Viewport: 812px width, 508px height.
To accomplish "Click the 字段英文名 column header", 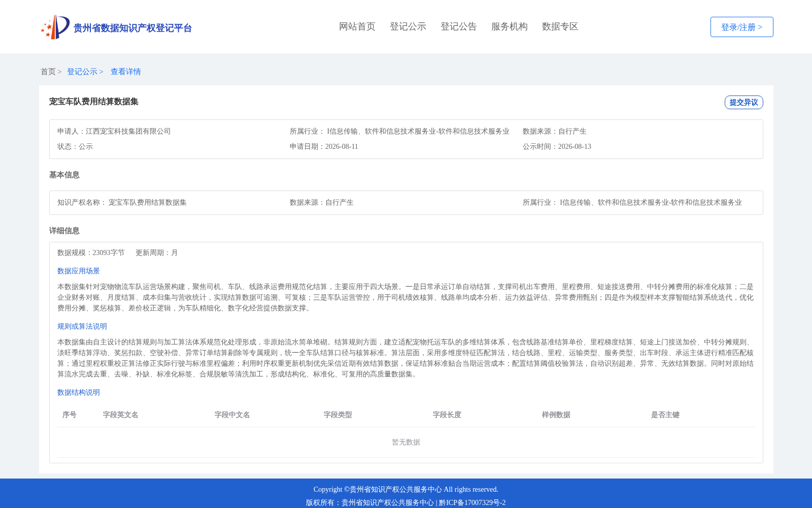I will coord(121,415).
